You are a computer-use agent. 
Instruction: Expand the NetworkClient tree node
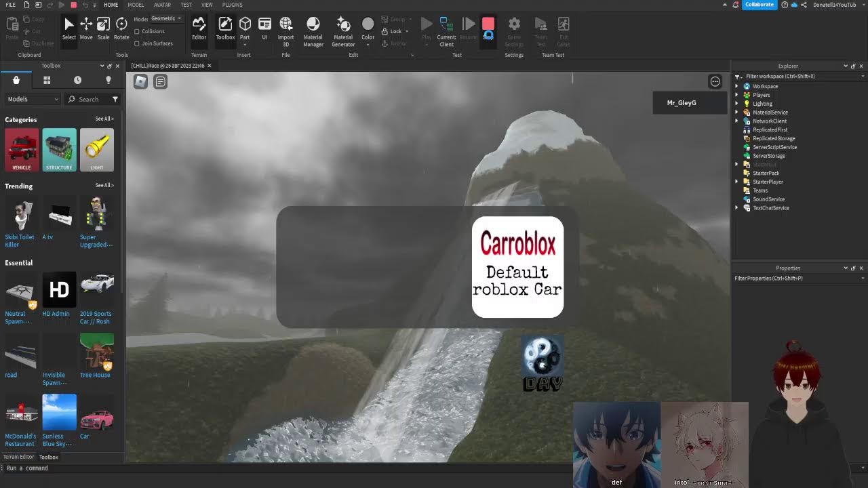coord(737,121)
